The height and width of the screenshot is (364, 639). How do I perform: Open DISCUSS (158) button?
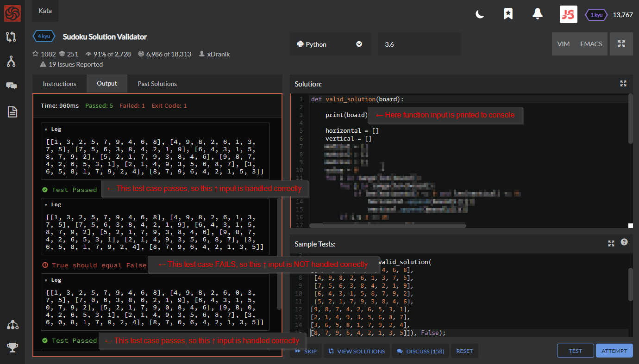point(420,351)
